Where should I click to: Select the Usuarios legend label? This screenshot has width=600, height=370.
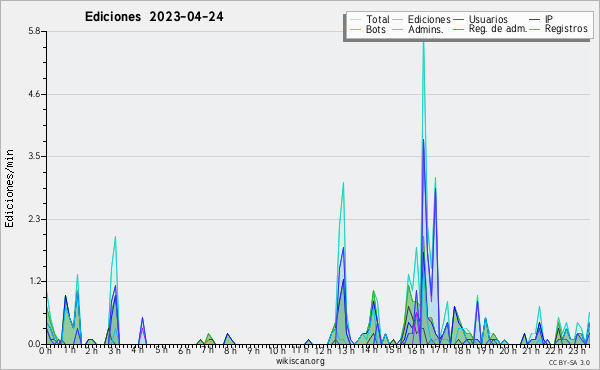tap(488, 19)
